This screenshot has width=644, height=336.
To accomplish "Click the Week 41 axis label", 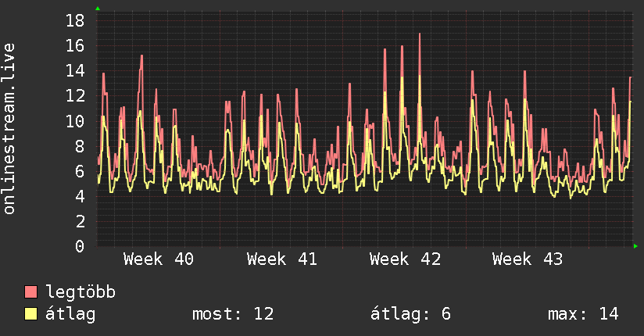I will click(x=281, y=259).
